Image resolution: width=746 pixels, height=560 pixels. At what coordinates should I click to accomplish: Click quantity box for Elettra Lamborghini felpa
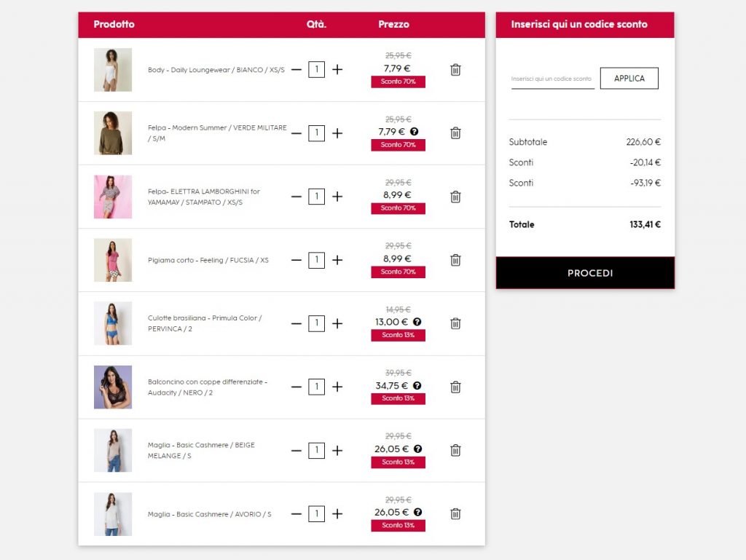[x=316, y=197]
